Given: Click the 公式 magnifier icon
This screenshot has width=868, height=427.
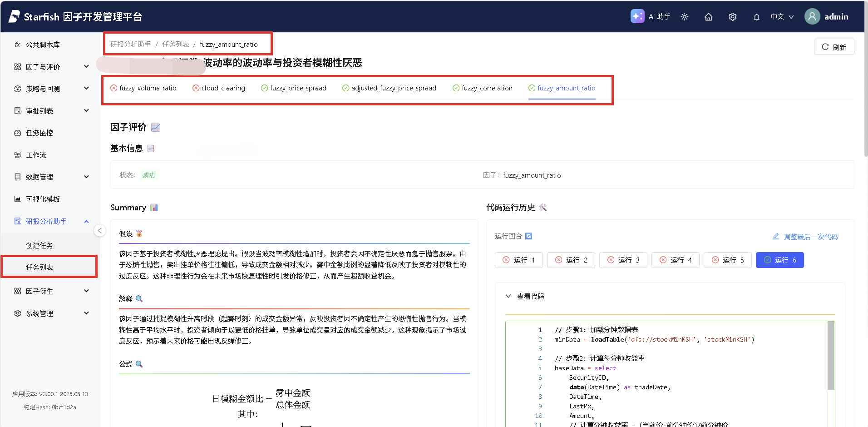Looking at the screenshot, I should [139, 364].
